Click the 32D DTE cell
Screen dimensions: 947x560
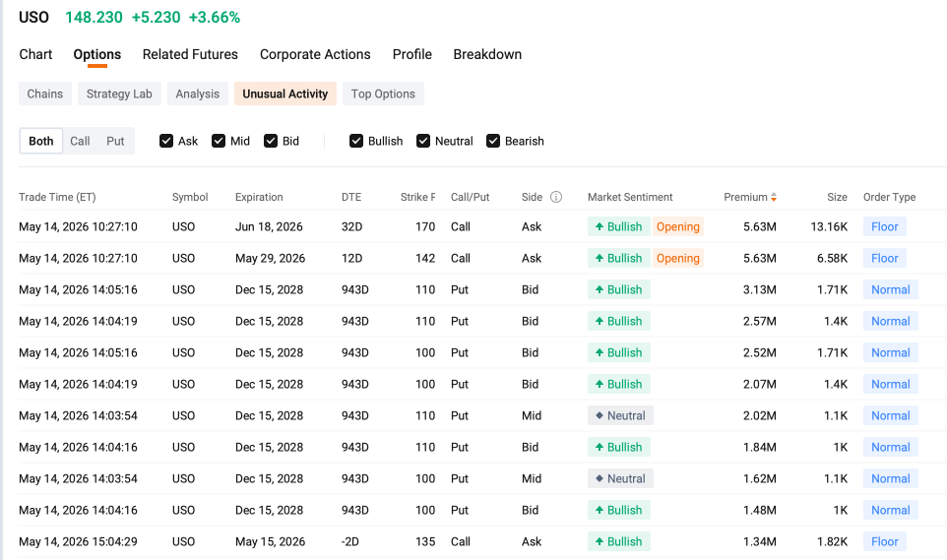(x=352, y=226)
